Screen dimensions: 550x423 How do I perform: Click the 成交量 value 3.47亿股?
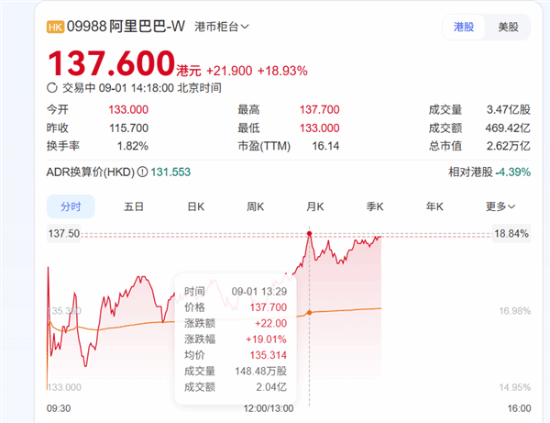508,110
